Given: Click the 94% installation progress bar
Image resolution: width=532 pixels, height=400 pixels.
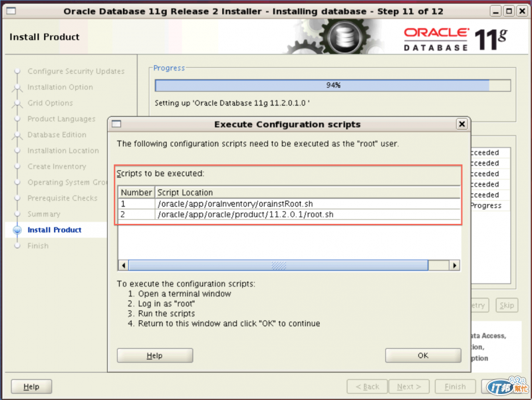Looking at the screenshot, I should (x=333, y=85).
